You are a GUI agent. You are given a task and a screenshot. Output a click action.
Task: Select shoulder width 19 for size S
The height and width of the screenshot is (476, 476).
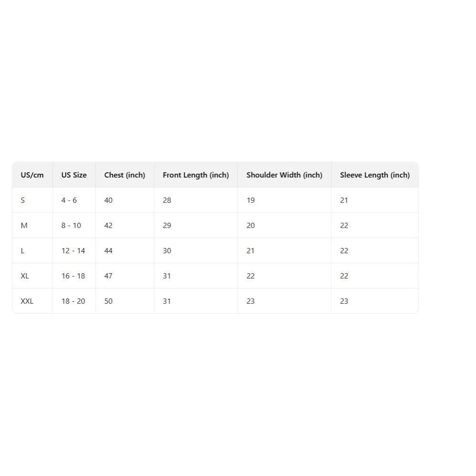[x=251, y=200]
